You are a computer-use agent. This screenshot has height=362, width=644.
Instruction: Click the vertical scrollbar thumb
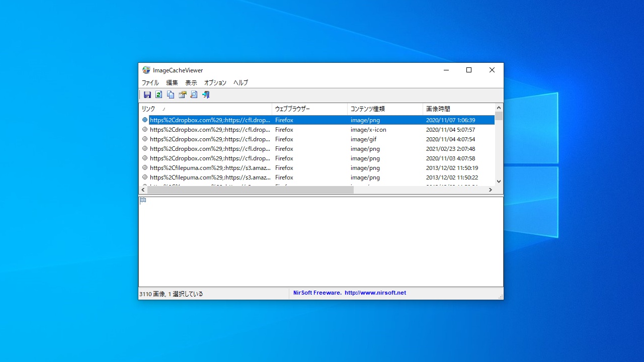[x=499, y=116]
